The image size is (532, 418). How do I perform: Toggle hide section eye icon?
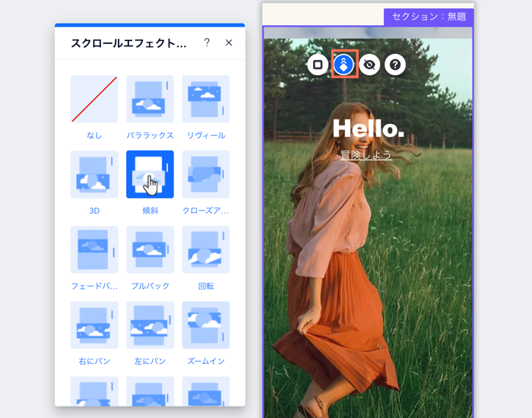click(369, 65)
